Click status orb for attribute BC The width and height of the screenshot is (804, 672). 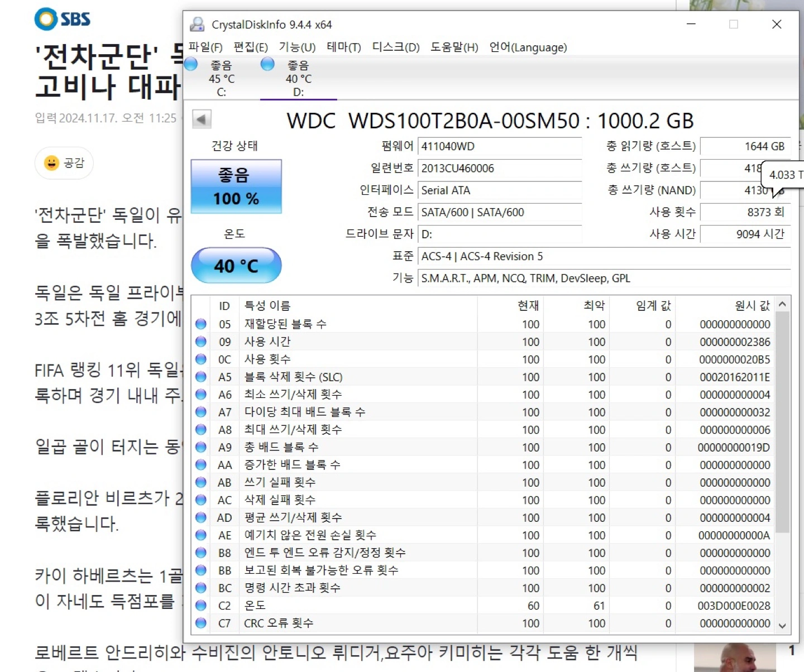point(201,588)
